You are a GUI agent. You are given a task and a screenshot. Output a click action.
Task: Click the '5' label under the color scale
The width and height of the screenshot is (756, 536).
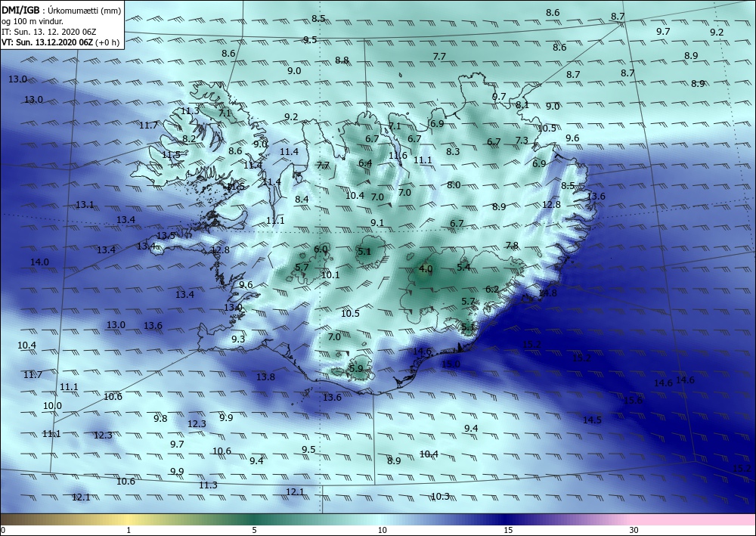tap(254, 530)
